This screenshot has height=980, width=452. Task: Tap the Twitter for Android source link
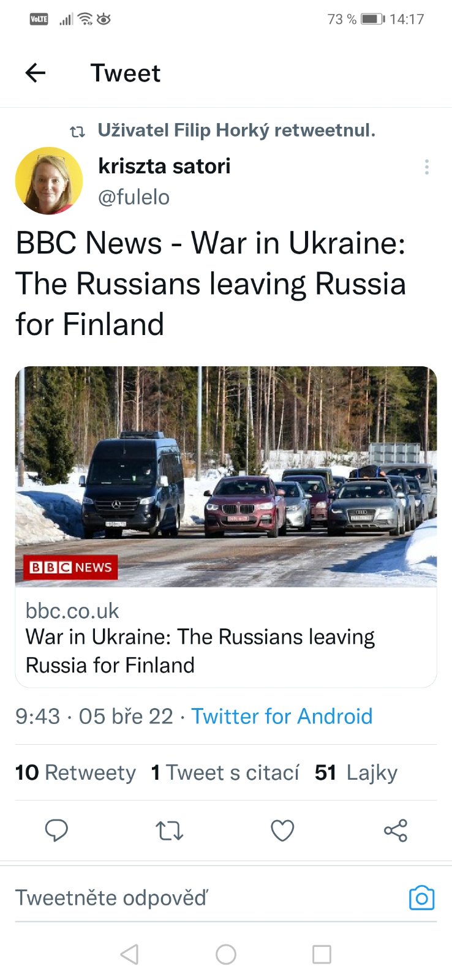coord(282,716)
